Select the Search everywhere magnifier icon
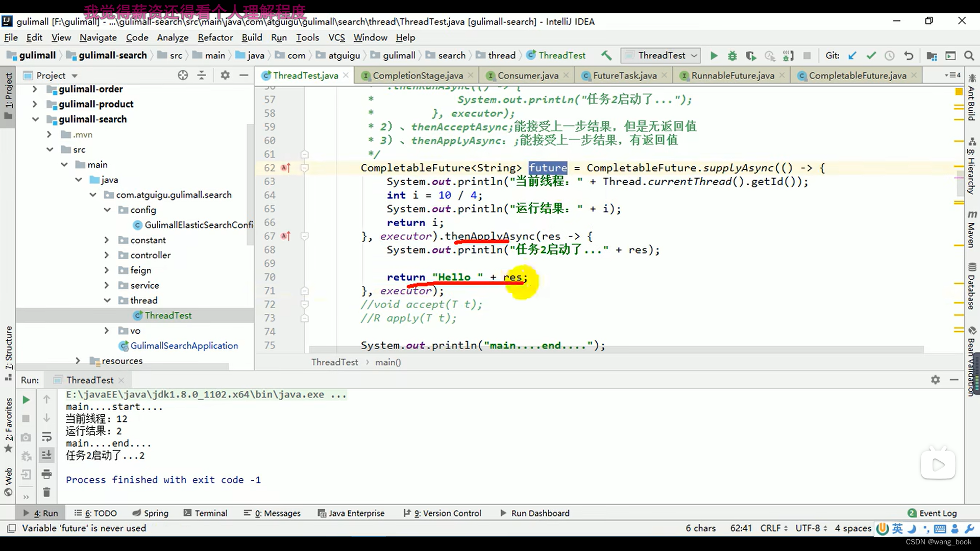This screenshot has width=980, height=551. [970, 55]
